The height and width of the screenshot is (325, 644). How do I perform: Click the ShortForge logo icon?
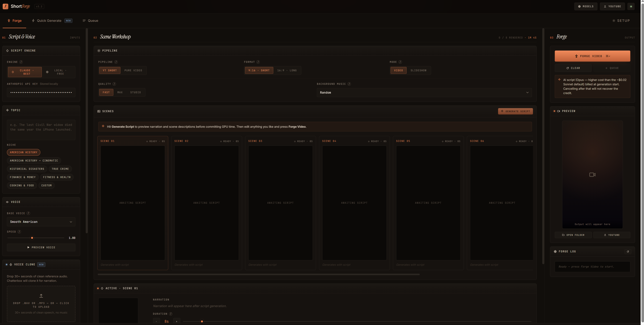[x=6, y=6]
